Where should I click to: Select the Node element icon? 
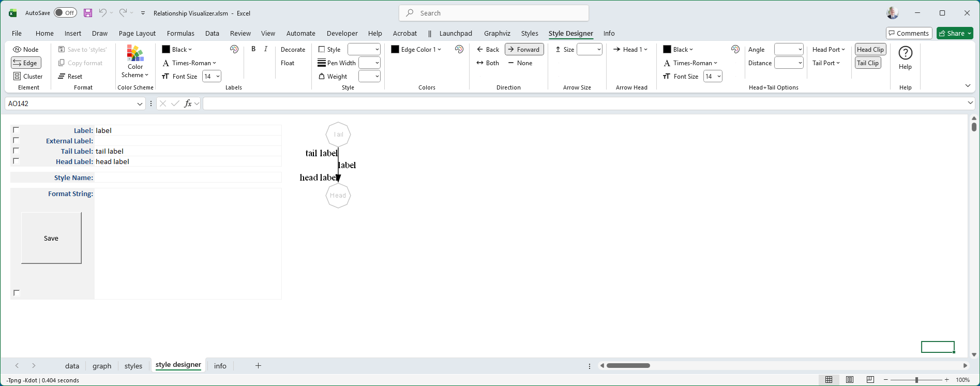tap(17, 50)
